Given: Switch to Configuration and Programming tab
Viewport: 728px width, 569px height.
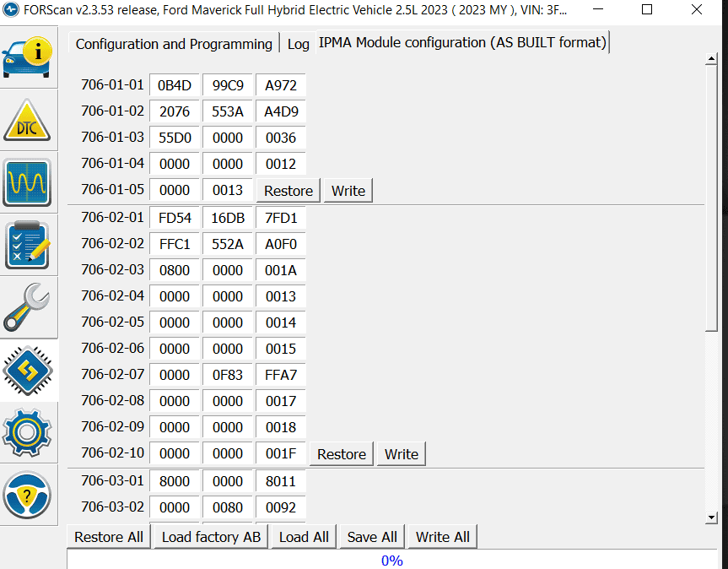Looking at the screenshot, I should click(174, 44).
